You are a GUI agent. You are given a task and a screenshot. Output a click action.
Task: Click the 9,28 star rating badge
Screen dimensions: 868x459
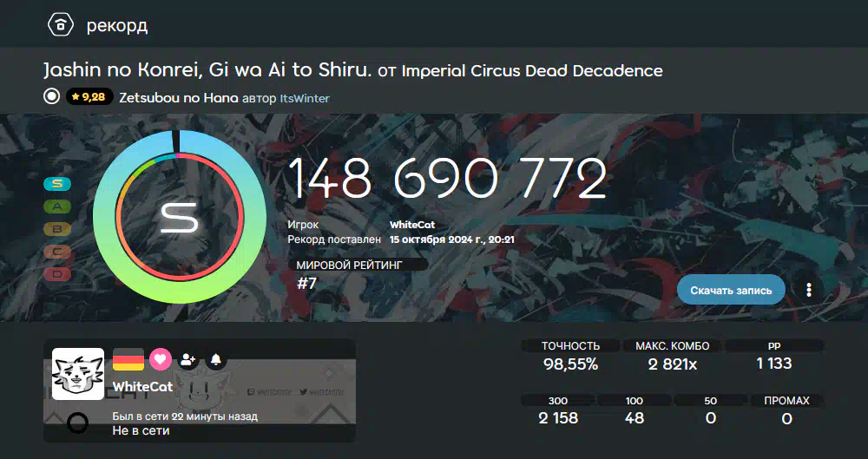pos(89,97)
